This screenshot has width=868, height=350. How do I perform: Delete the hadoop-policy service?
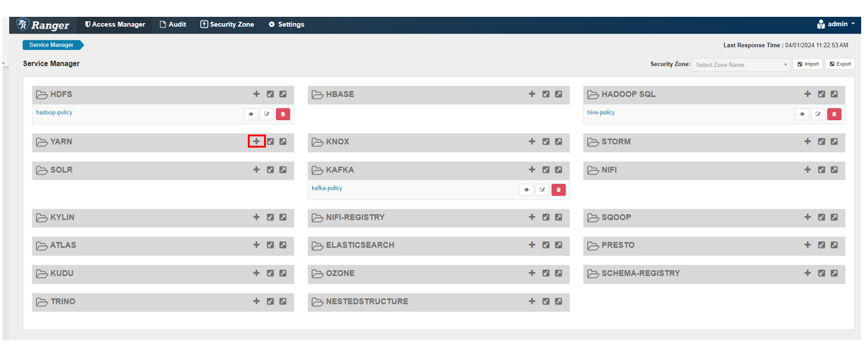283,114
